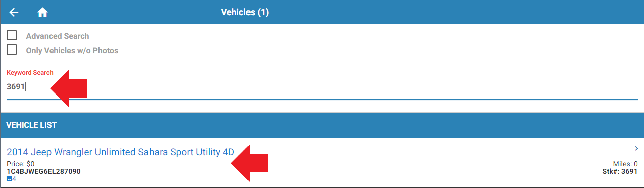
Task: Select the VIN 1C4BJWEG6EL287090 text
Action: (x=43, y=171)
